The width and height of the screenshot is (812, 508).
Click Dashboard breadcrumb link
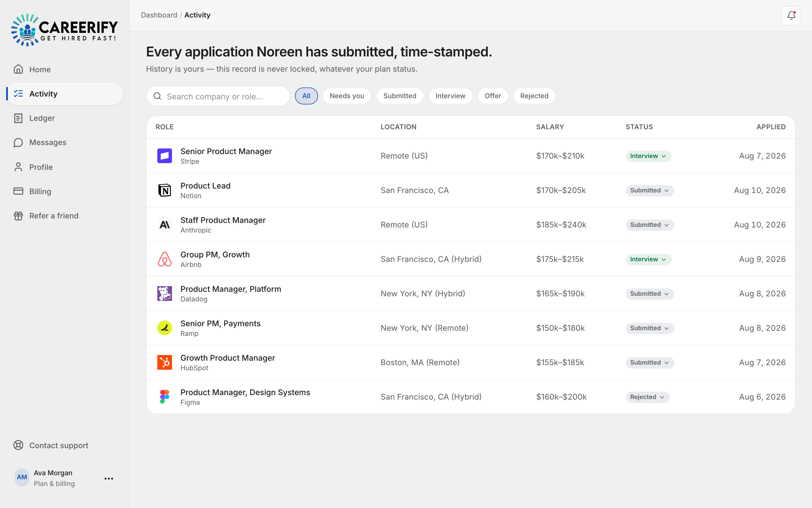tap(159, 15)
